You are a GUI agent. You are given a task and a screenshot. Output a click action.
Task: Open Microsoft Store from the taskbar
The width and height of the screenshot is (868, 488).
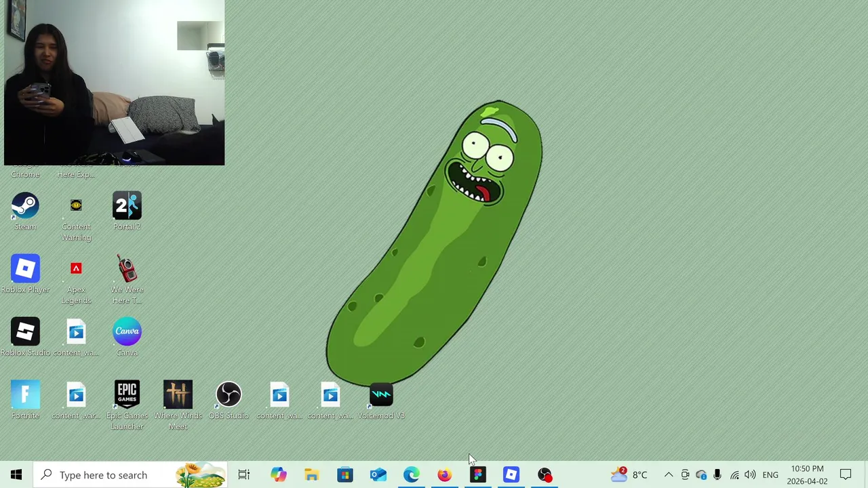coord(345,475)
